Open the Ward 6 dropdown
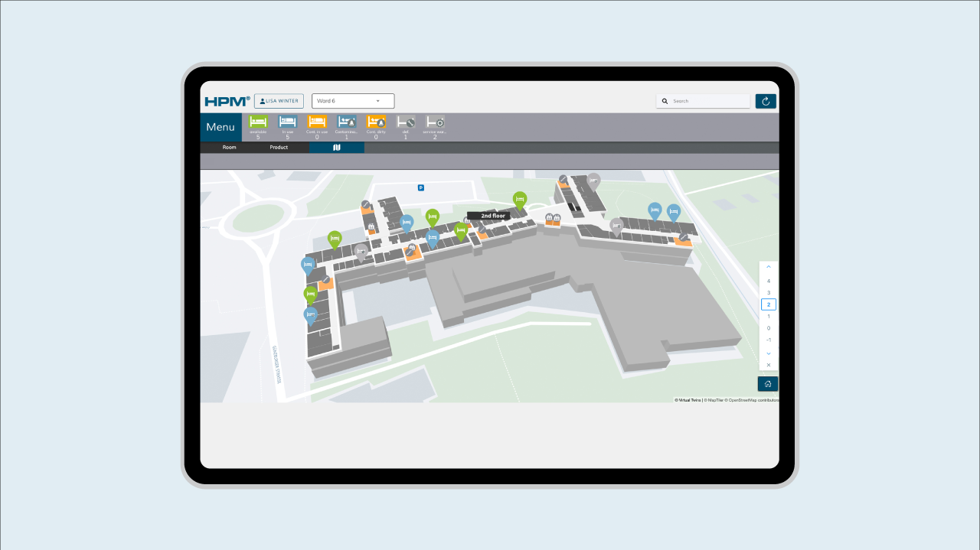This screenshot has height=550, width=980. coord(353,101)
